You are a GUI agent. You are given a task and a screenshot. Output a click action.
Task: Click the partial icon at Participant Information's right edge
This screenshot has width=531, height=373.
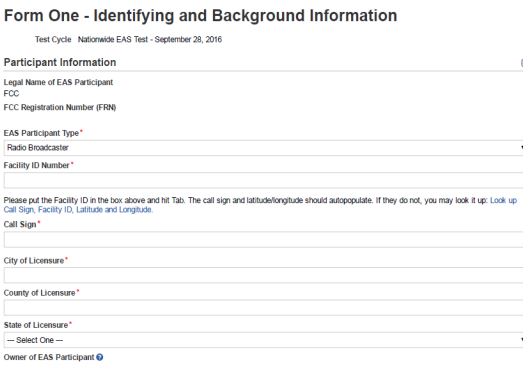[x=522, y=63]
